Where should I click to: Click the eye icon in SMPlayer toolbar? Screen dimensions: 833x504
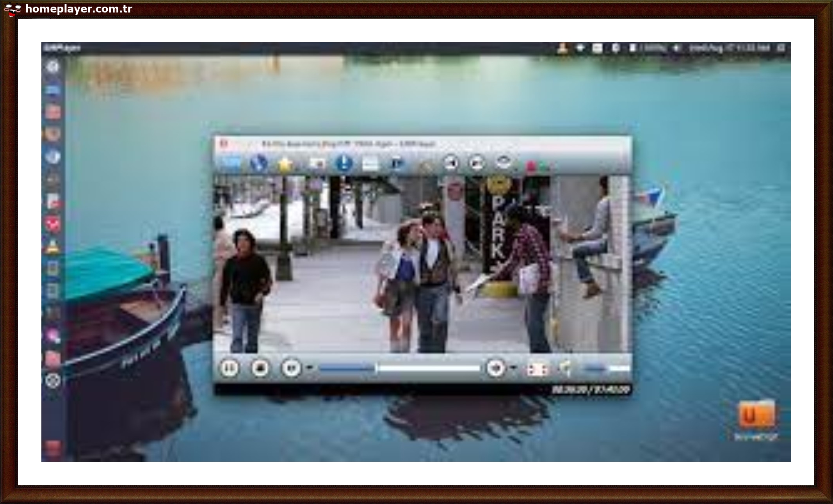pyautogui.click(x=504, y=162)
